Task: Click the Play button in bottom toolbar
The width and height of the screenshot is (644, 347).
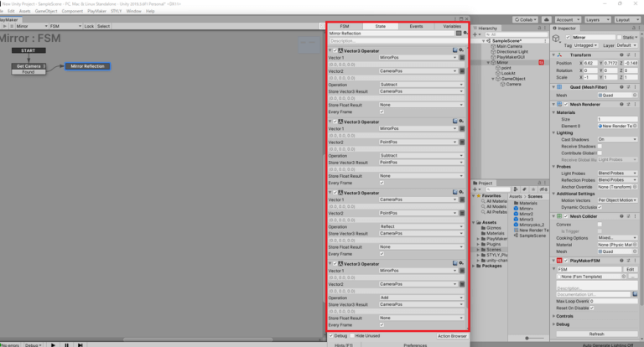Action: click(x=55, y=344)
